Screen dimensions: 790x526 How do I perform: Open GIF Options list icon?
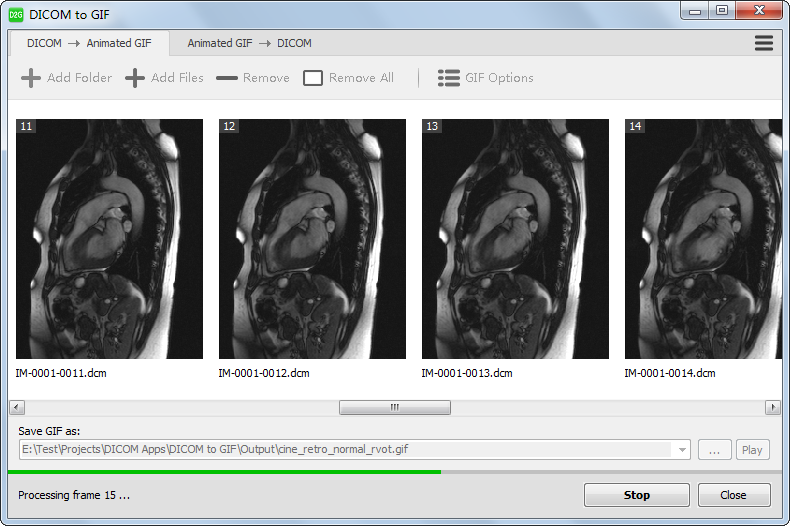pos(449,78)
